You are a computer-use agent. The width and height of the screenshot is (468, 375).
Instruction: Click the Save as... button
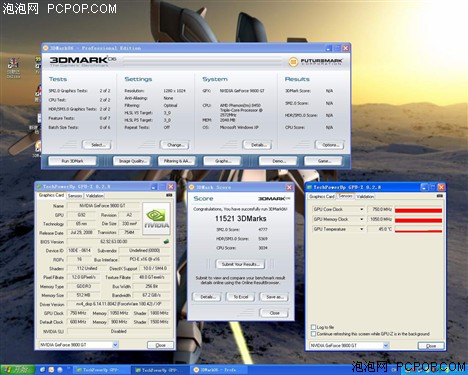274,297
